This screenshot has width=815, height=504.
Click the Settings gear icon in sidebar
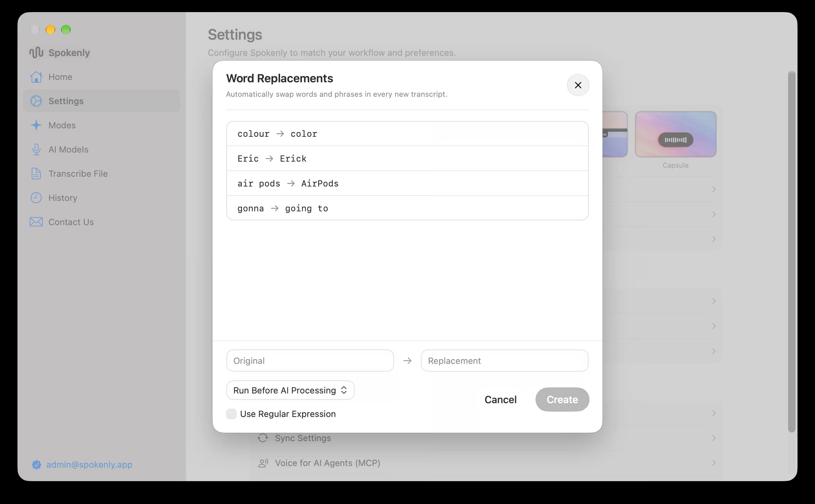(x=36, y=101)
